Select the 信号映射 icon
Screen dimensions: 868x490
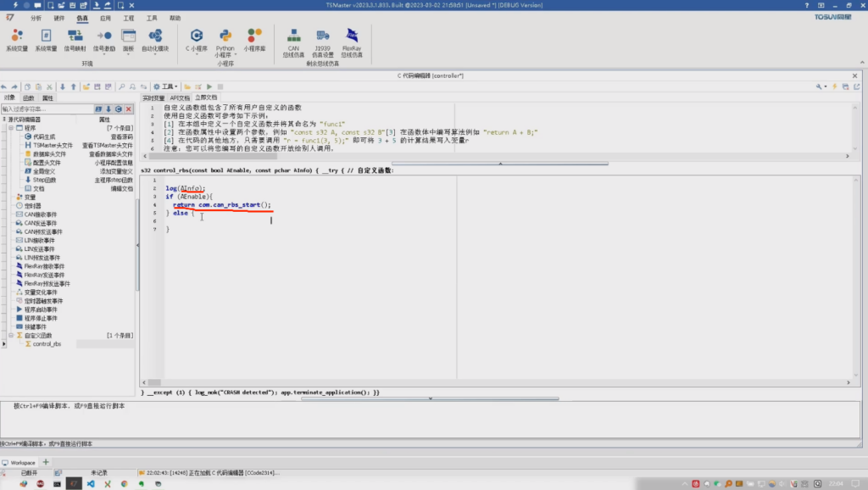75,38
